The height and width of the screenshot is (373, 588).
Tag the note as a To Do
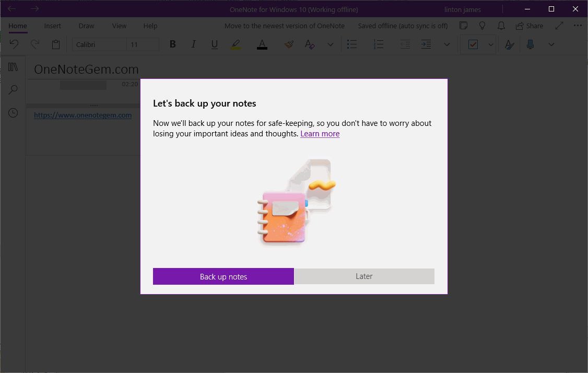point(473,44)
